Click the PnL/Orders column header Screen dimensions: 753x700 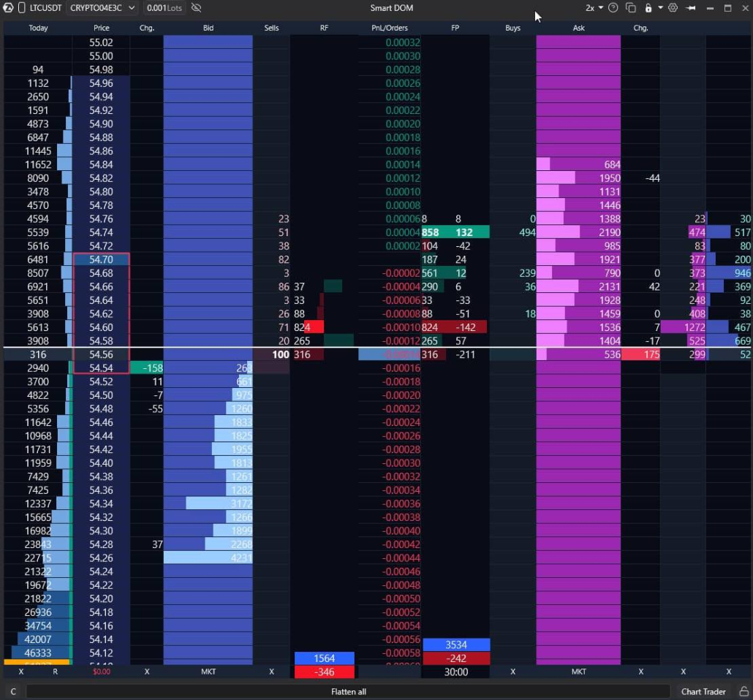tap(390, 28)
